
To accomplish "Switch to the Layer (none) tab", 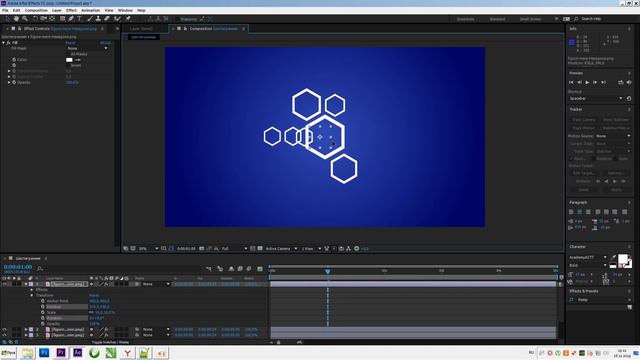I will (x=141, y=29).
